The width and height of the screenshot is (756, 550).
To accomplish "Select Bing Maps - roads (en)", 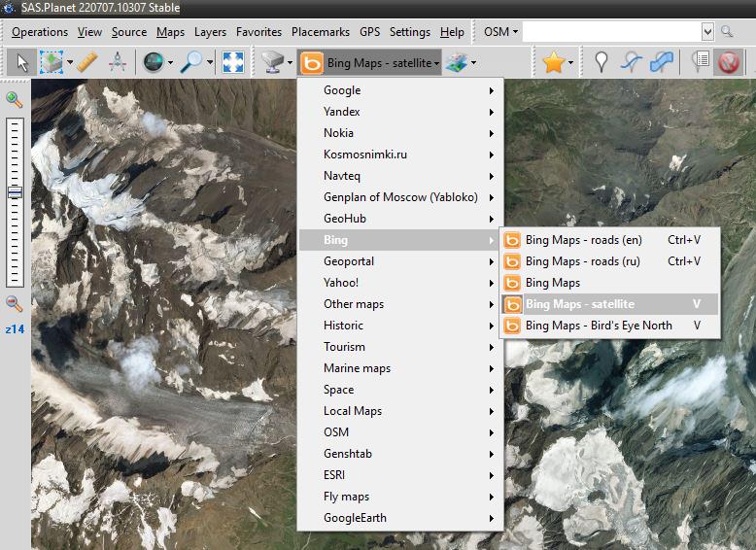I will click(610, 240).
